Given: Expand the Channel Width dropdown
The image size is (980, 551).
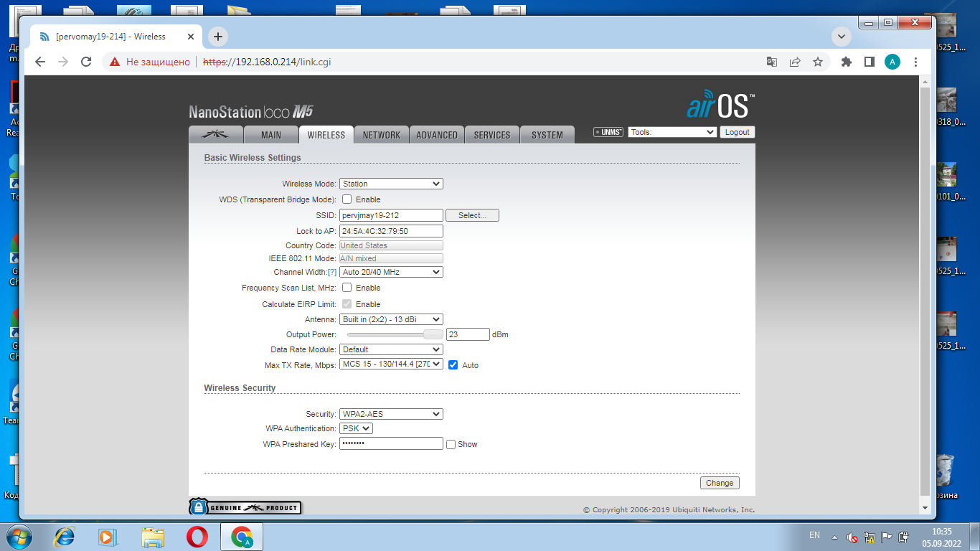Looking at the screenshot, I should (x=391, y=272).
